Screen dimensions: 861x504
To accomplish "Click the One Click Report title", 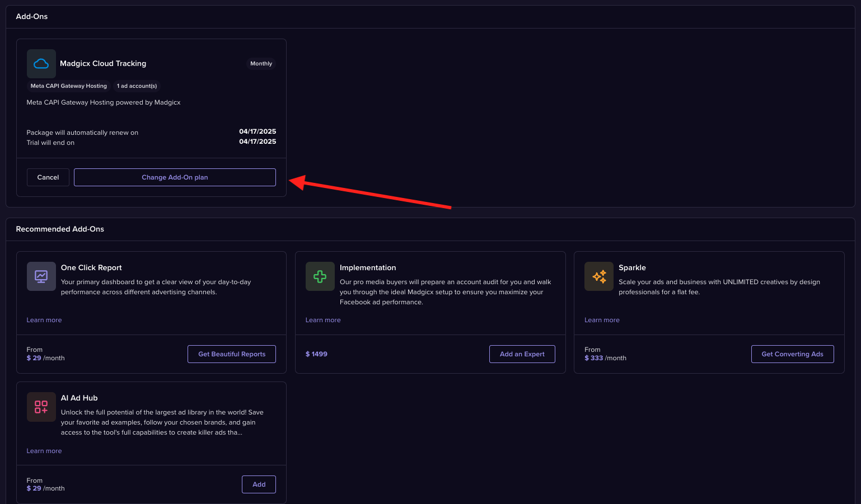I will pyautogui.click(x=91, y=268).
